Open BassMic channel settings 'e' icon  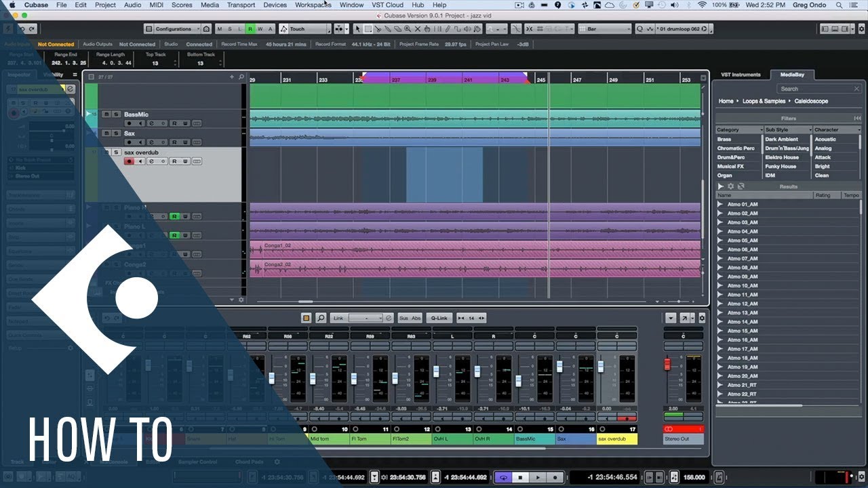pyautogui.click(x=151, y=123)
